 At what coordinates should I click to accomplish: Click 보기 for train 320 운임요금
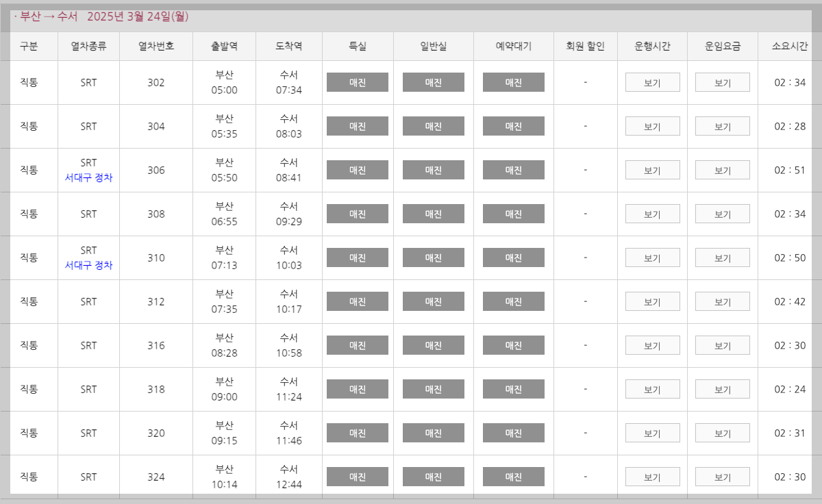coord(722,432)
